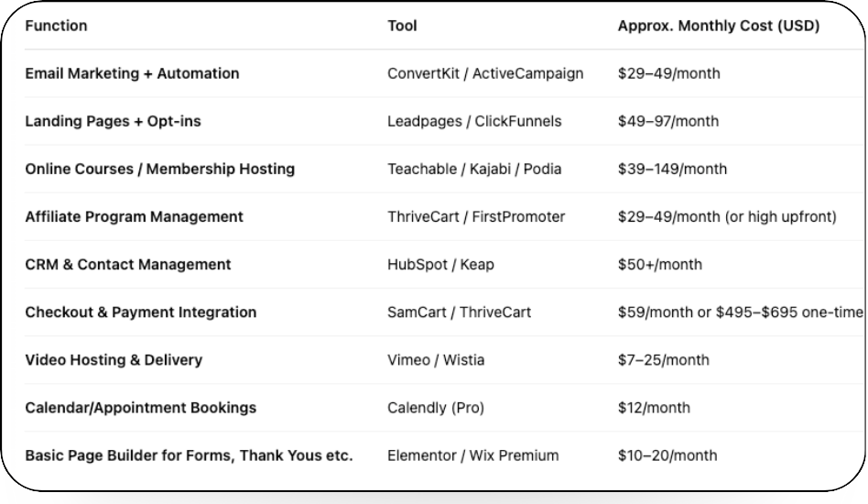Image resolution: width=868 pixels, height=504 pixels.
Task: Select the CRM & Contact Management label
Action: pyautogui.click(x=128, y=265)
